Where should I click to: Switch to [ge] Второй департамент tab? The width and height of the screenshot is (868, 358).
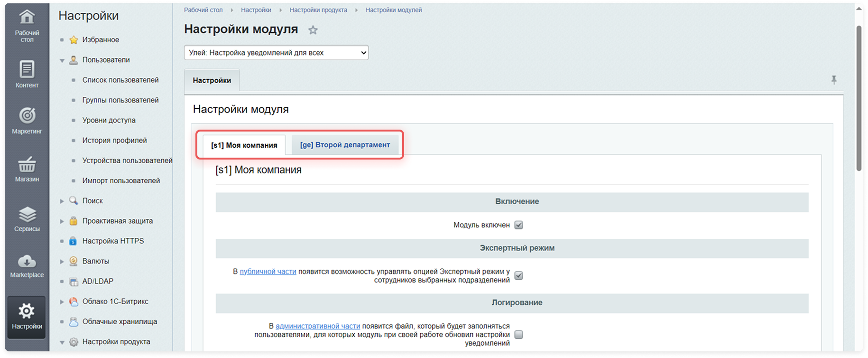[x=345, y=145]
